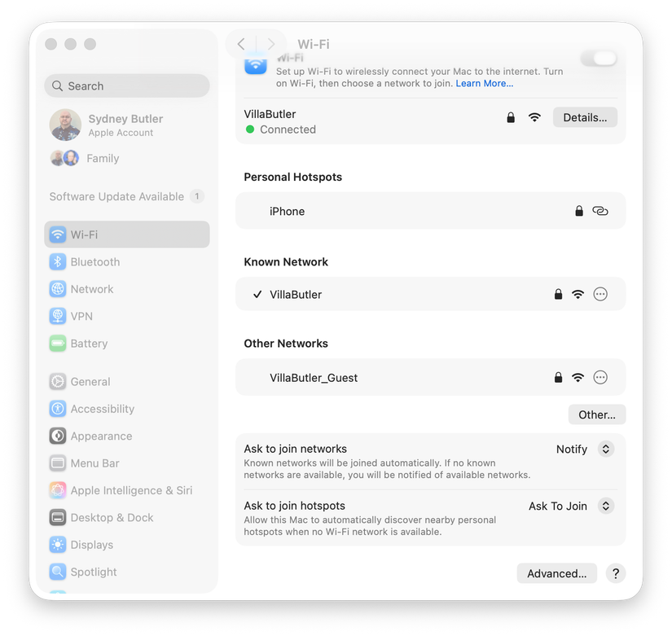Select Desktop & Dock in the sidebar
This screenshot has height=636, width=672.
pos(57,517)
